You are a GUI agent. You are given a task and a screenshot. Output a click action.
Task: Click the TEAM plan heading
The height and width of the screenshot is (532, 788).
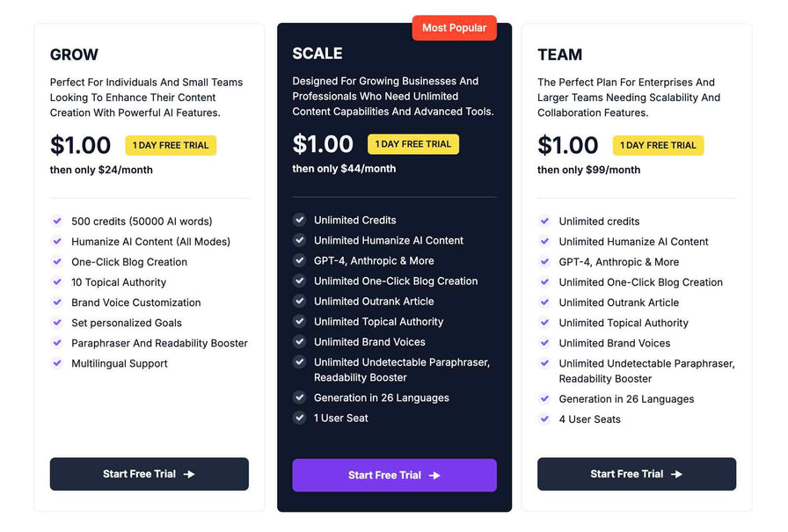click(x=559, y=55)
